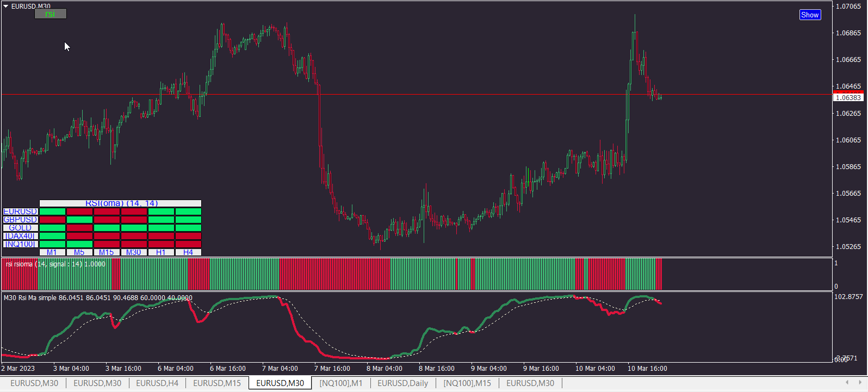The image size is (868, 392).
Task: Select the M5 timeframe label in RSI table
Action: click(79, 252)
